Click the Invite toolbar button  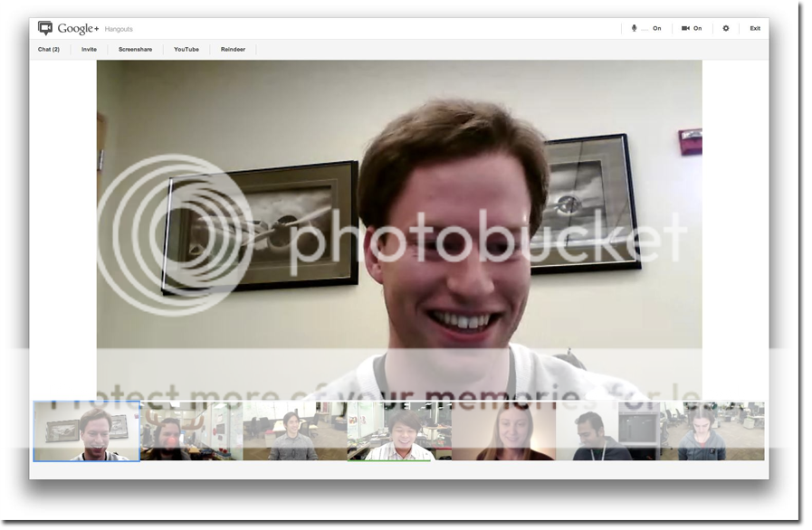pos(89,50)
